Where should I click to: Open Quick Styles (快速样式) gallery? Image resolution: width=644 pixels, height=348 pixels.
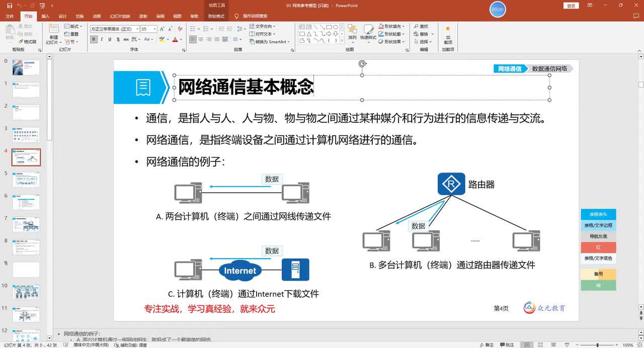pyautogui.click(x=368, y=34)
